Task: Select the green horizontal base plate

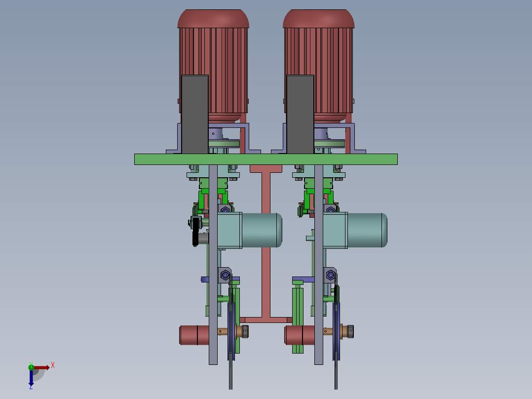Action: tap(266, 160)
